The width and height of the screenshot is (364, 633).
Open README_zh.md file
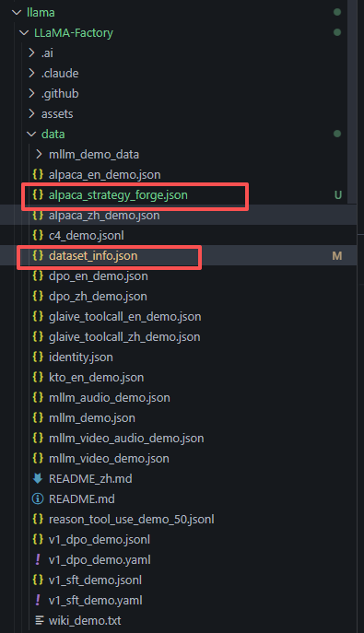pos(90,479)
